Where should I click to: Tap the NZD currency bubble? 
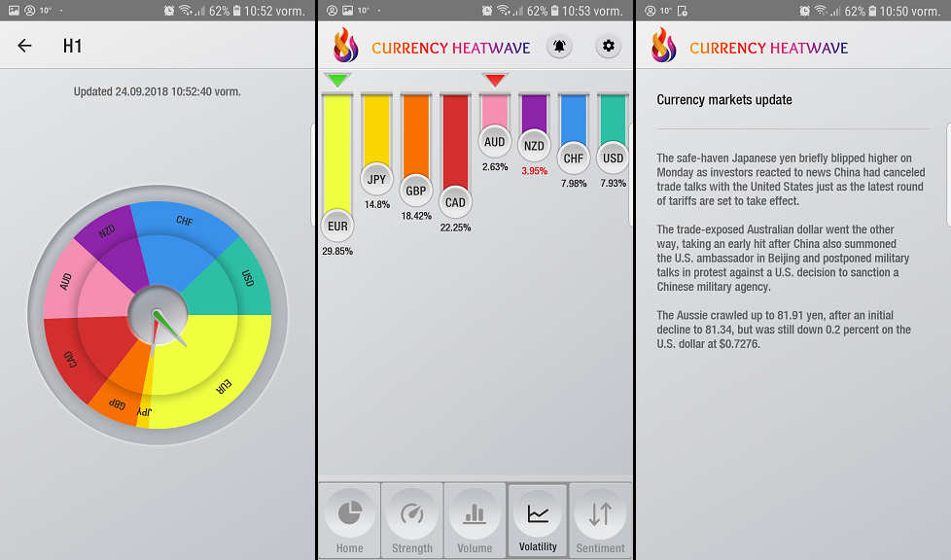pyautogui.click(x=535, y=146)
